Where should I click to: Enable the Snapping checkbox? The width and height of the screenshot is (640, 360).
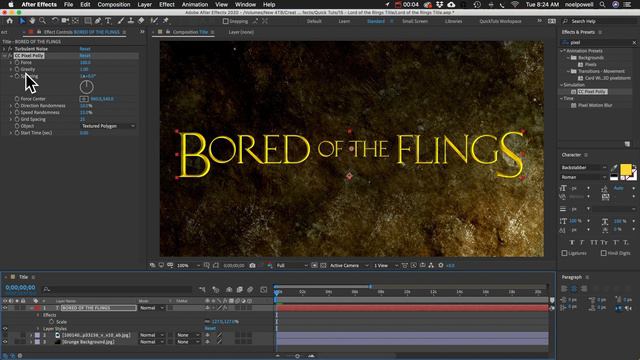(226, 21)
